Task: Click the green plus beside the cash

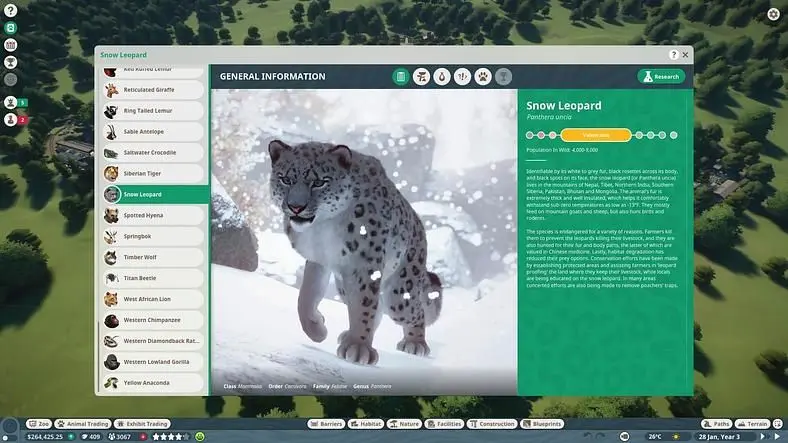Action: coord(71,437)
